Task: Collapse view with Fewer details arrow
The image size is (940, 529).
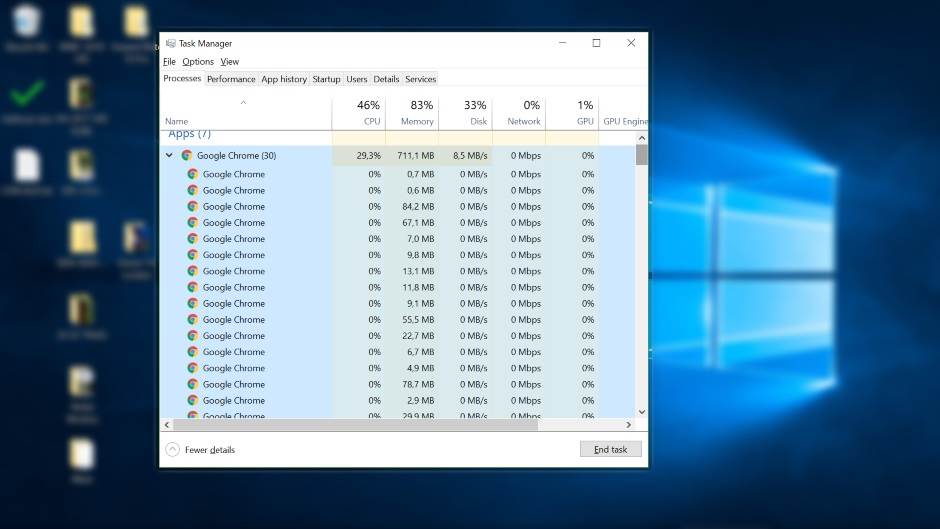Action: coord(172,450)
